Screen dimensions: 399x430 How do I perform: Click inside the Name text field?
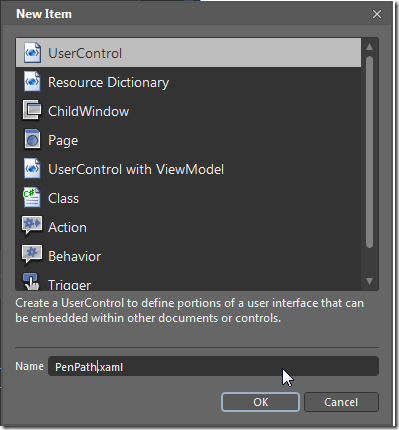pyautogui.click(x=213, y=366)
